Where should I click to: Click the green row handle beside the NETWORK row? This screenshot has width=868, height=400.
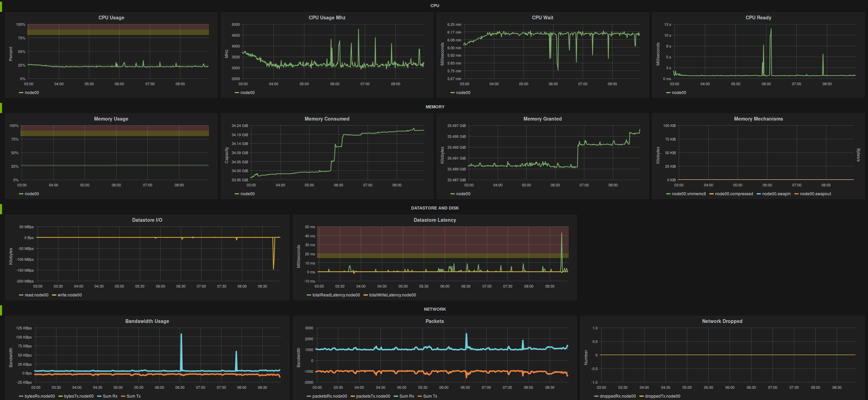coord(1,310)
